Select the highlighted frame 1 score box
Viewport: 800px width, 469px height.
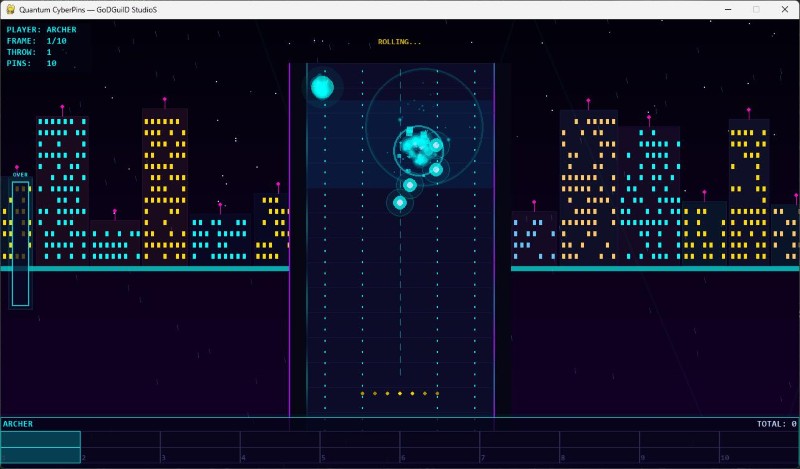[x=40, y=447]
